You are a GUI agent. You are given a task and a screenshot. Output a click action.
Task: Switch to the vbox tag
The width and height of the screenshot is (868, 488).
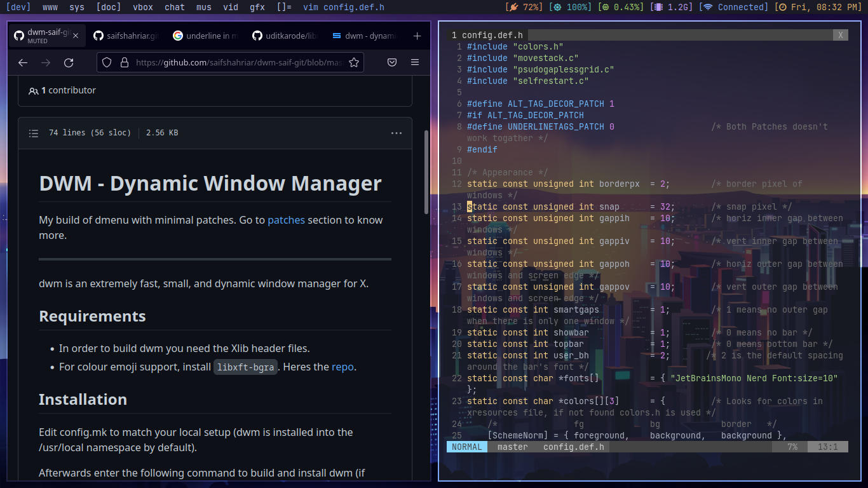pos(143,7)
